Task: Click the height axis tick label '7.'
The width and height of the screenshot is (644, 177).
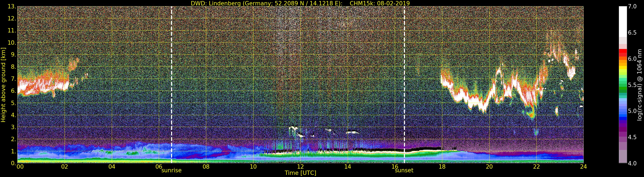Action: point(13,79)
